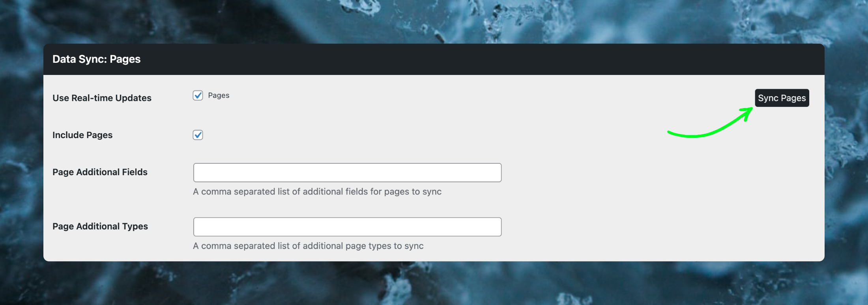
Task: Click the "Page Additional Fields" label
Action: click(x=100, y=172)
